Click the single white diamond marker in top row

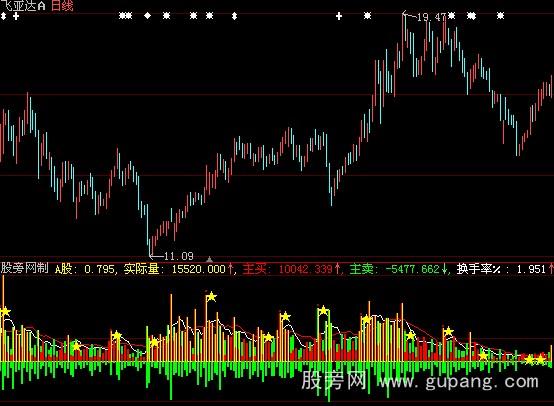pyautogui.click(x=148, y=16)
